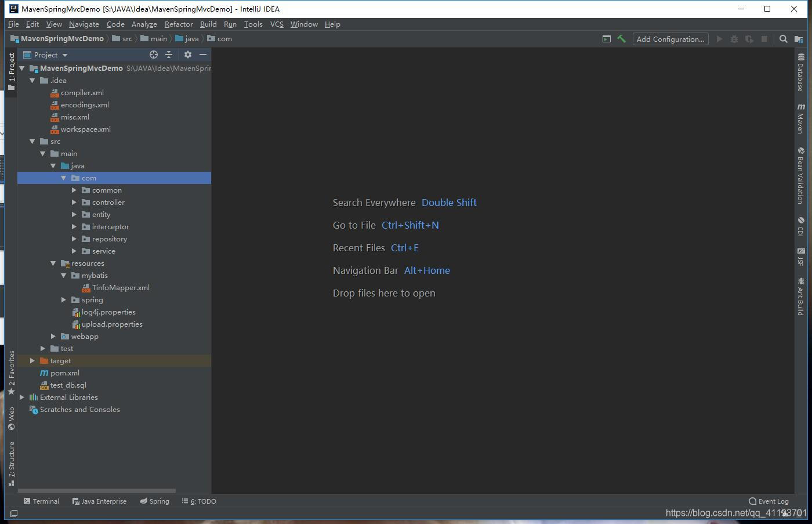Click the Build Project hammer icon

[x=621, y=39]
